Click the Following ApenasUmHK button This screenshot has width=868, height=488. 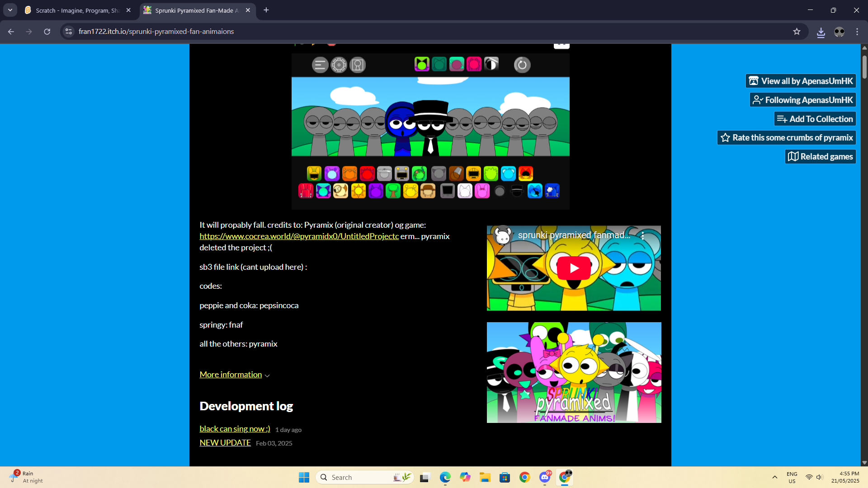tap(803, 100)
